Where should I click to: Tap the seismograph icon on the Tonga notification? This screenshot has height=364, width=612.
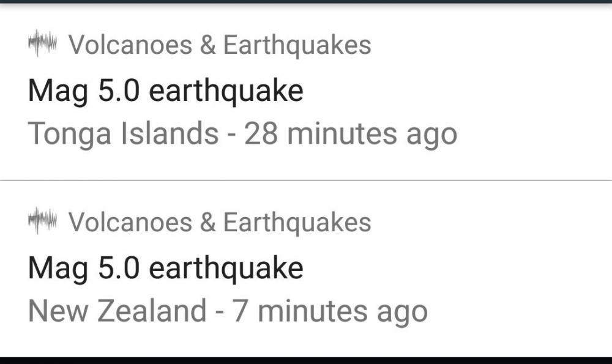[x=42, y=44]
